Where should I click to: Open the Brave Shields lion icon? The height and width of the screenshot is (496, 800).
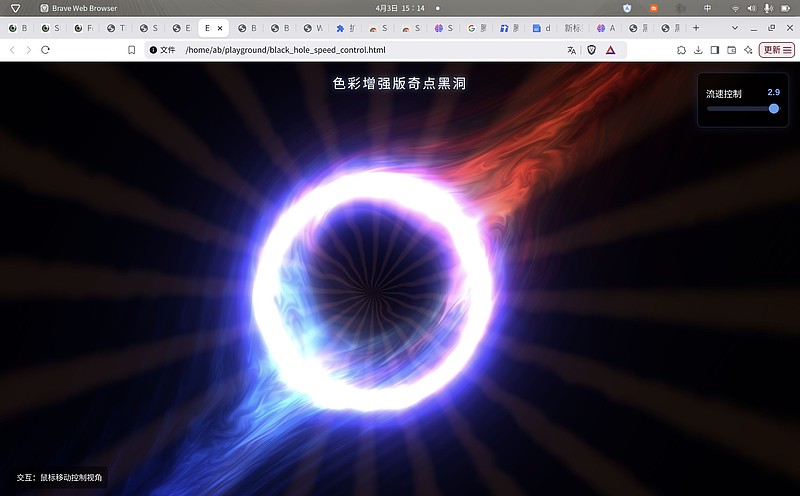tap(591, 50)
